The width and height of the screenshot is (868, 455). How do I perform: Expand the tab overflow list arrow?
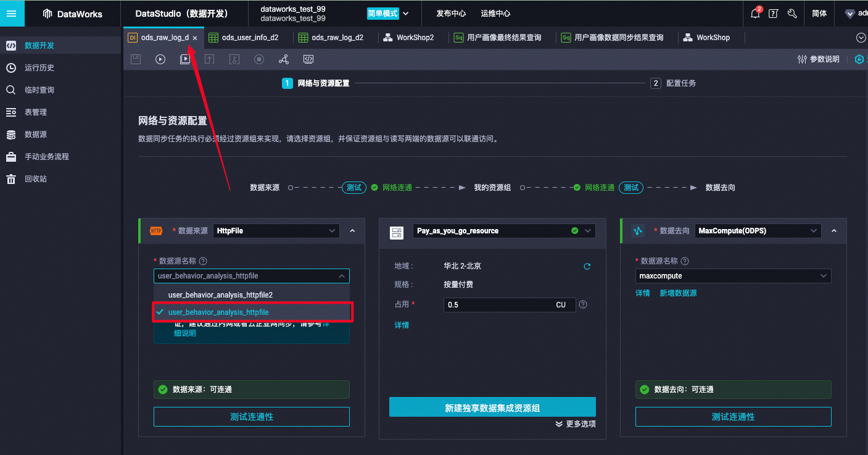pos(861,38)
